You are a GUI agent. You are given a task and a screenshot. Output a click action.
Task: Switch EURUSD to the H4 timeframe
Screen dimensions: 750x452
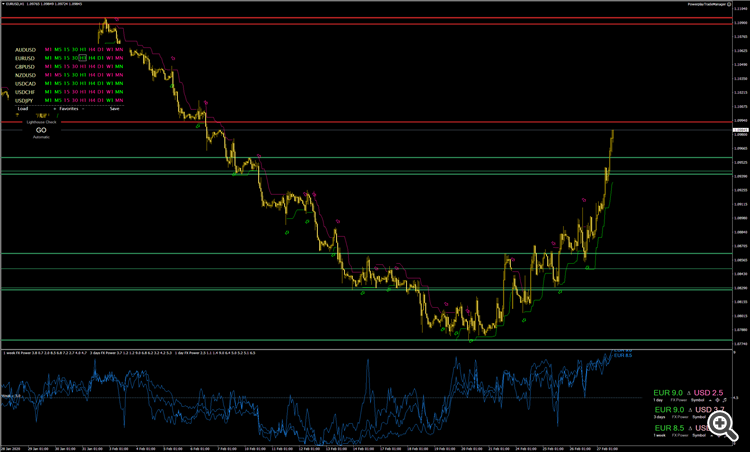pos(92,58)
